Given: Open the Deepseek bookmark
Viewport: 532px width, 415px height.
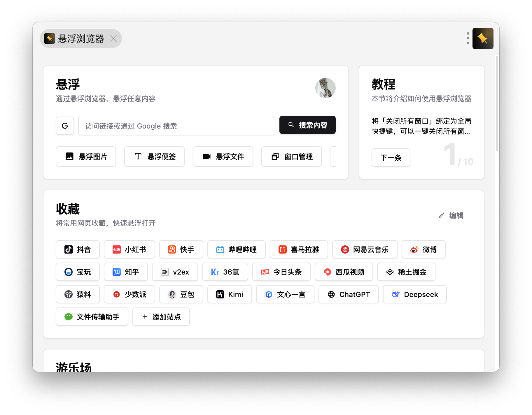Looking at the screenshot, I should tap(415, 294).
